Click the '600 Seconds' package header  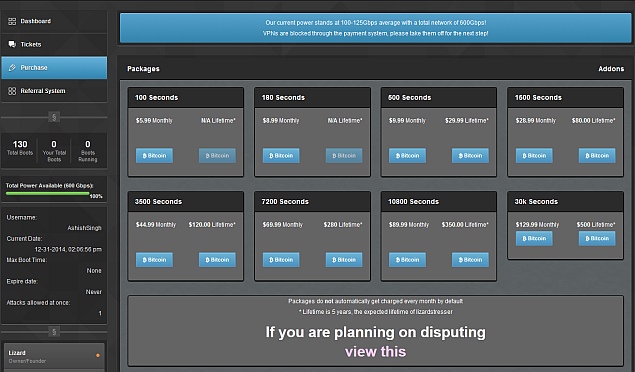439,98
